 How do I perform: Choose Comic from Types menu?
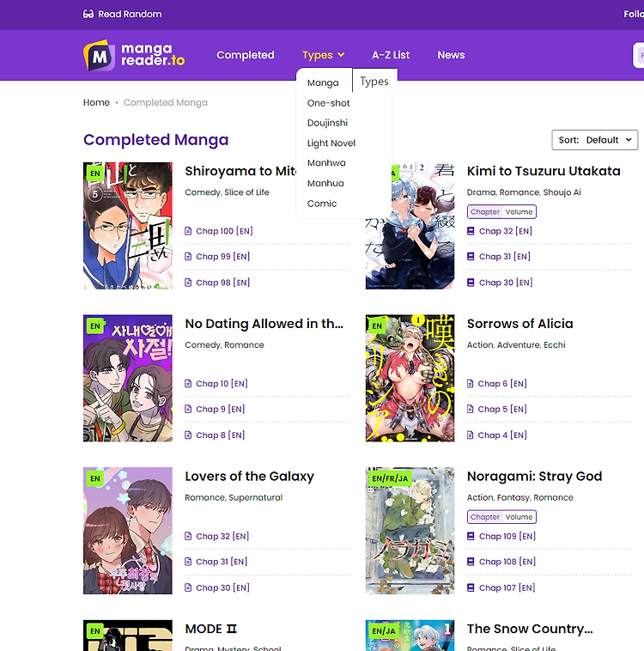coord(322,204)
